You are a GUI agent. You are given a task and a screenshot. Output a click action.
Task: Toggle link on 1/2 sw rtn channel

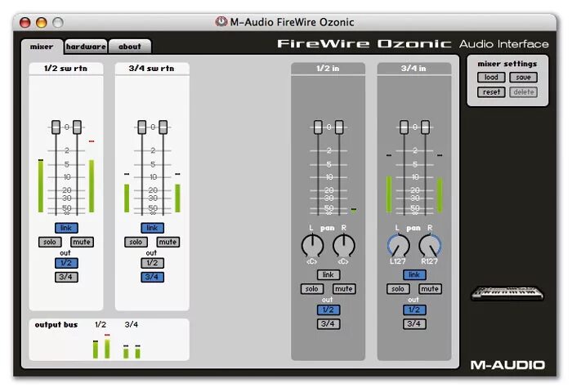point(66,228)
